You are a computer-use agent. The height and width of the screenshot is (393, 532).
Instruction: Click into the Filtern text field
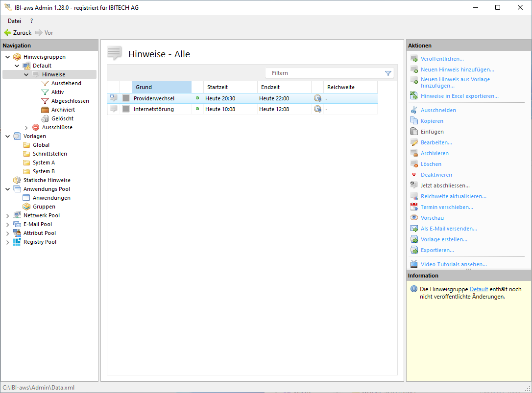[x=323, y=73]
